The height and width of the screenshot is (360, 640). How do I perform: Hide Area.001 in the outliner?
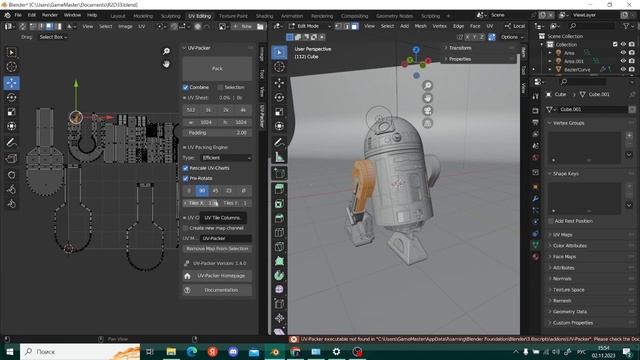pos(623,61)
